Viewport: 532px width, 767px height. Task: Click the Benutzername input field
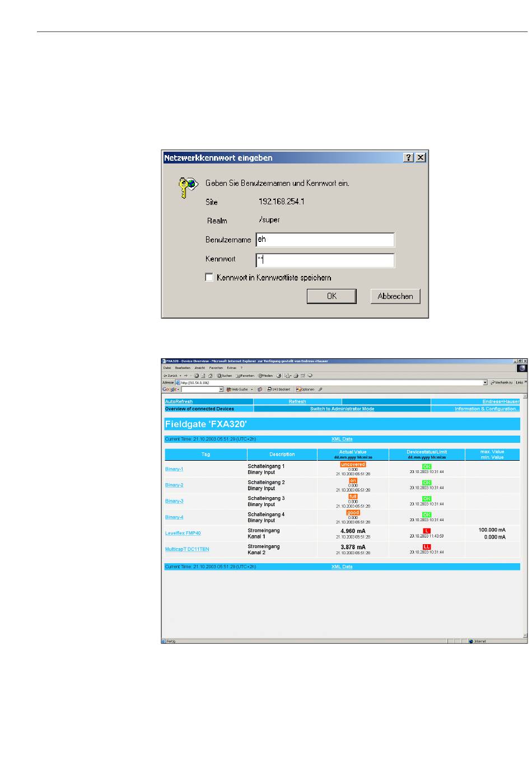325,240
